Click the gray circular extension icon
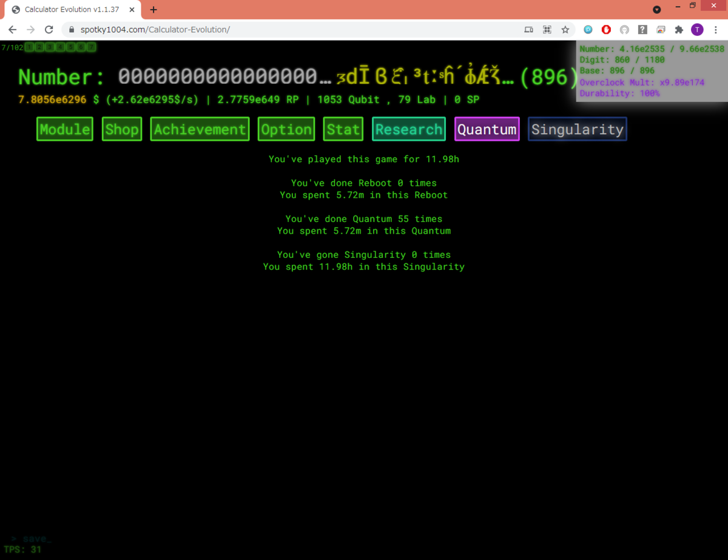Image resolution: width=728 pixels, height=560 pixels. [624, 29]
